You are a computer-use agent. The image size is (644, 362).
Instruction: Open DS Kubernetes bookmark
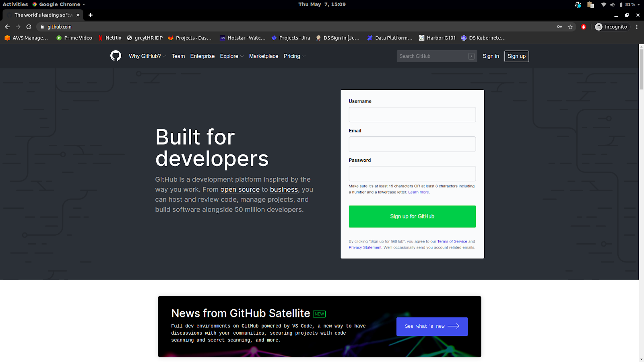[483, 38]
